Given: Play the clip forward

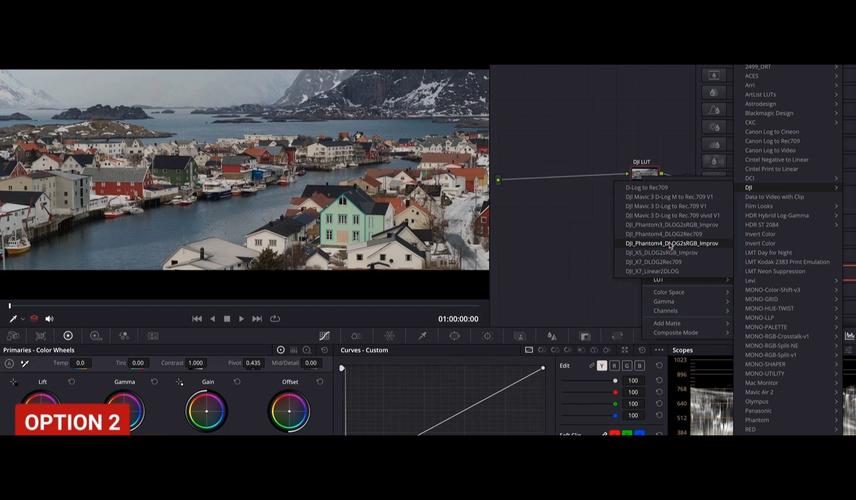Looking at the screenshot, I should coord(241,318).
